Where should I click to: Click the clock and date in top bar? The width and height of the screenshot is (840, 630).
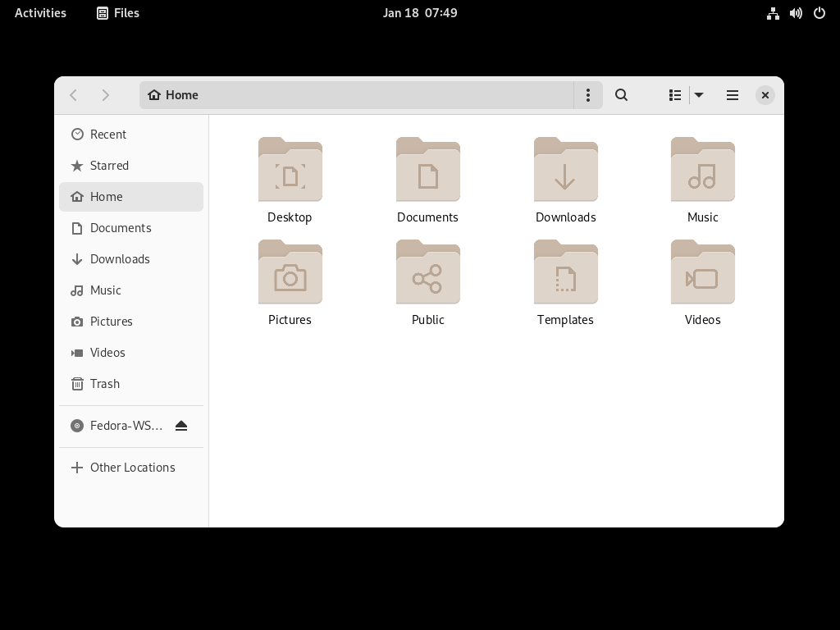tap(420, 13)
